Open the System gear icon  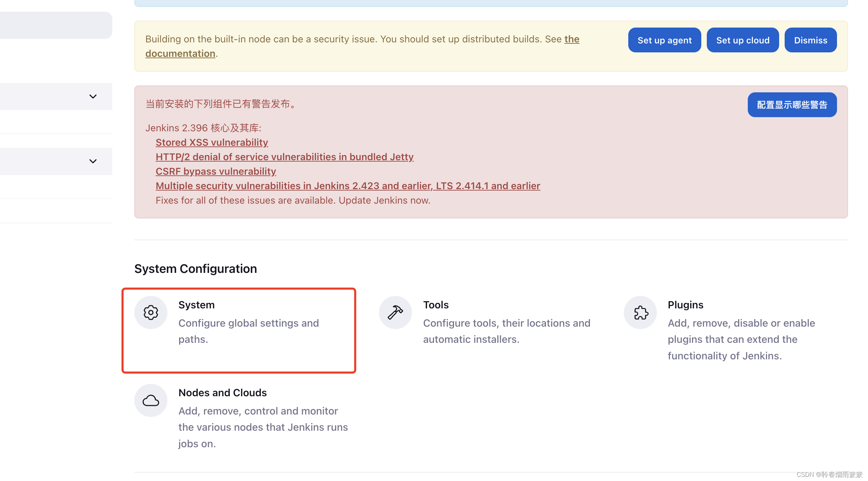(x=151, y=313)
